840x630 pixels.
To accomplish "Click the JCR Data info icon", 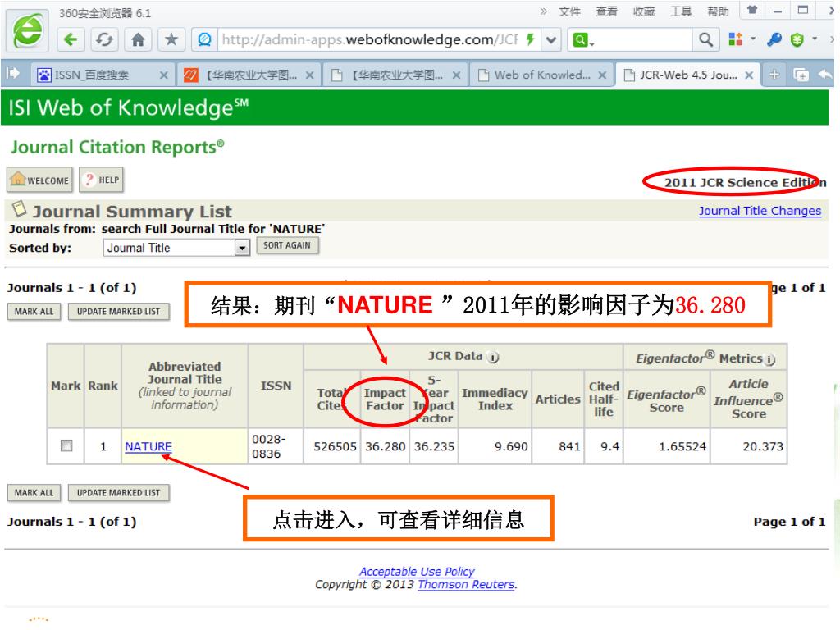I will coord(493,358).
